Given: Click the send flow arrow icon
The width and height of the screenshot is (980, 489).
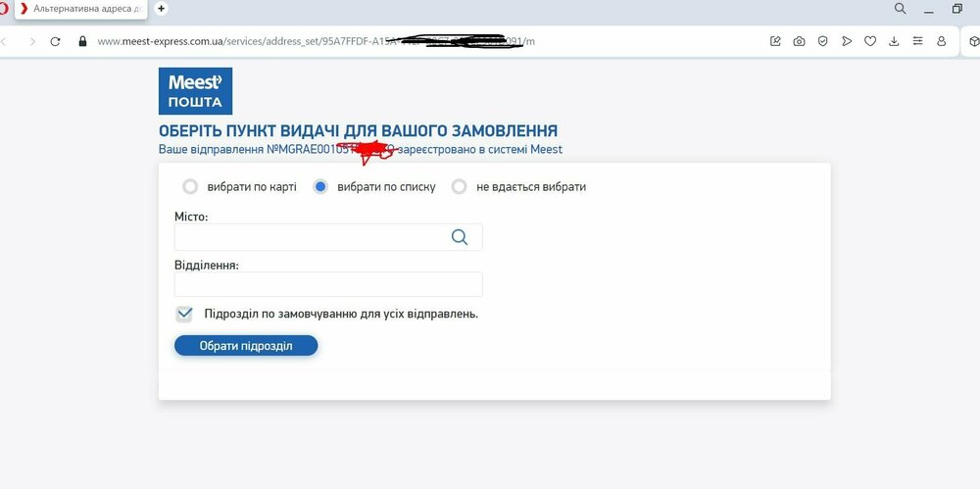Looking at the screenshot, I should click(x=847, y=41).
